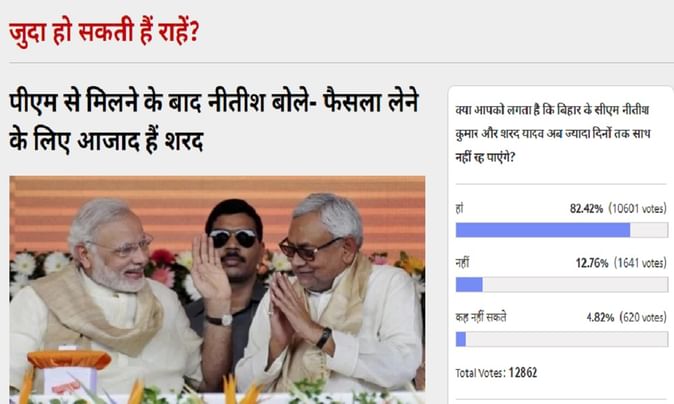The height and width of the screenshot is (404, 674).
Task: Click the '12.76%' percentage figure
Action: click(x=592, y=263)
